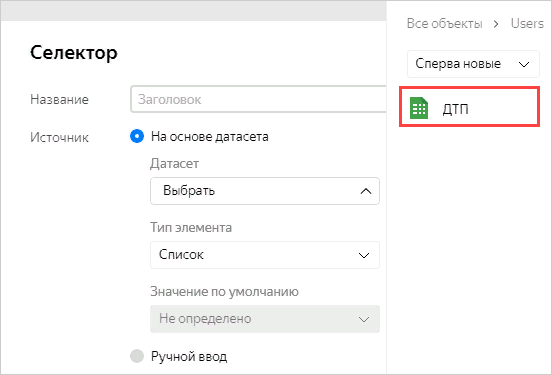The image size is (552, 375).
Task: Collapse the Датасет list via the up chevron
Action: (366, 191)
